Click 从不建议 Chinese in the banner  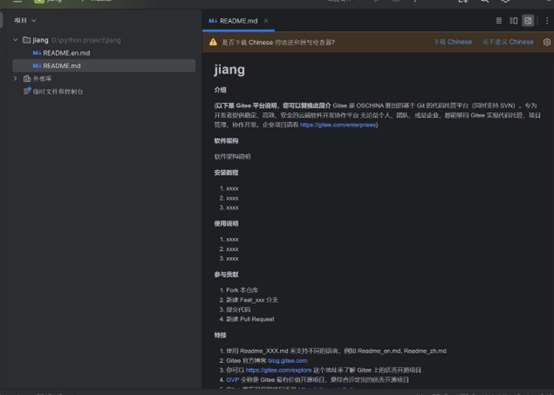coord(508,42)
